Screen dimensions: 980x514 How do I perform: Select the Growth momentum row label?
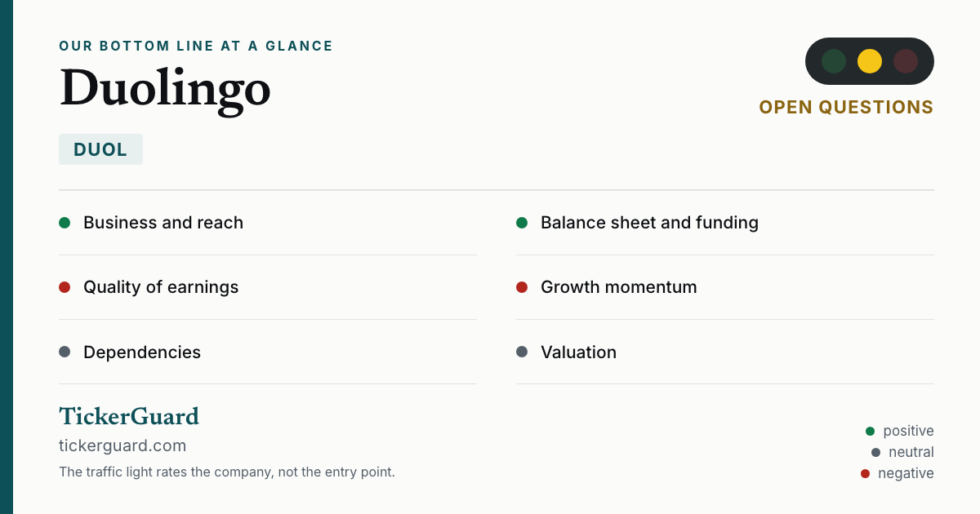coord(619,287)
